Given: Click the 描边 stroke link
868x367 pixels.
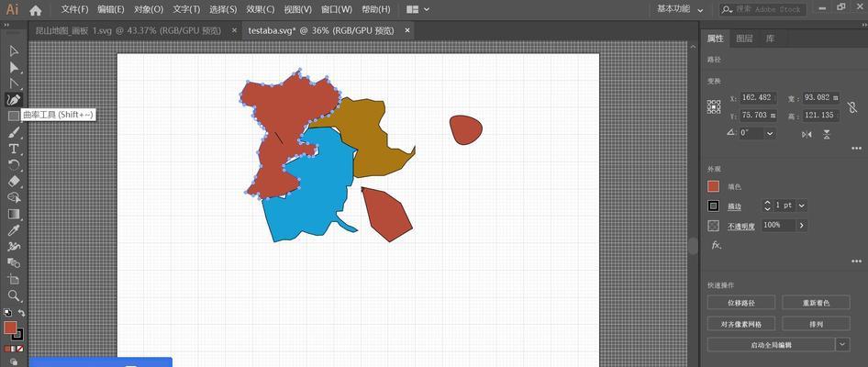Looking at the screenshot, I should [734, 206].
